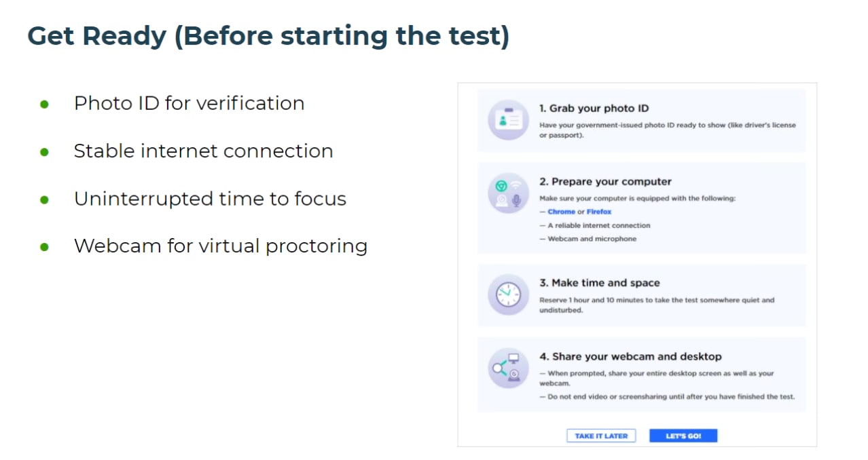Open the Chrome link
The width and height of the screenshot is (868, 460).
561,212
